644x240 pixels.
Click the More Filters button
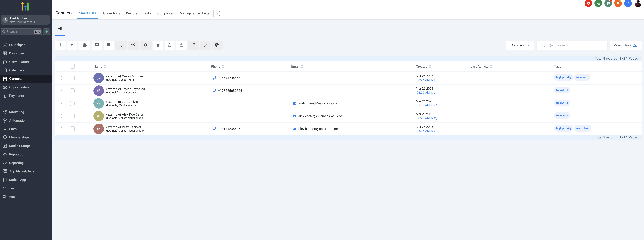point(625,45)
